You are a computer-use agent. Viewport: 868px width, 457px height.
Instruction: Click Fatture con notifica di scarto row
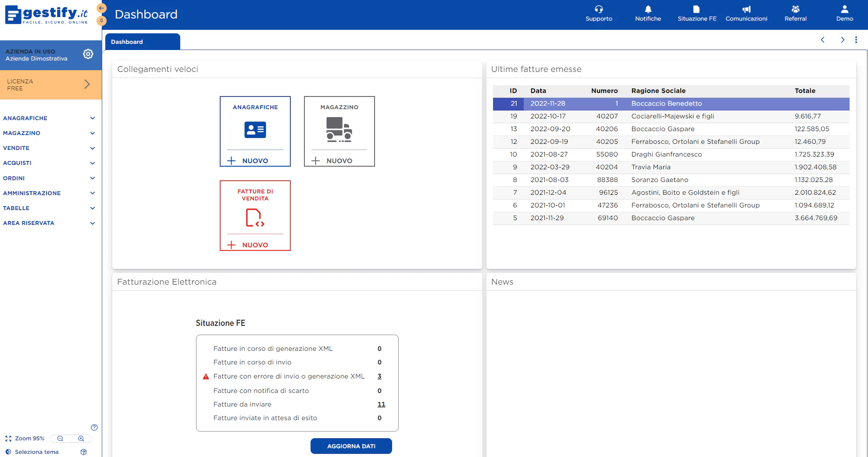pos(297,391)
